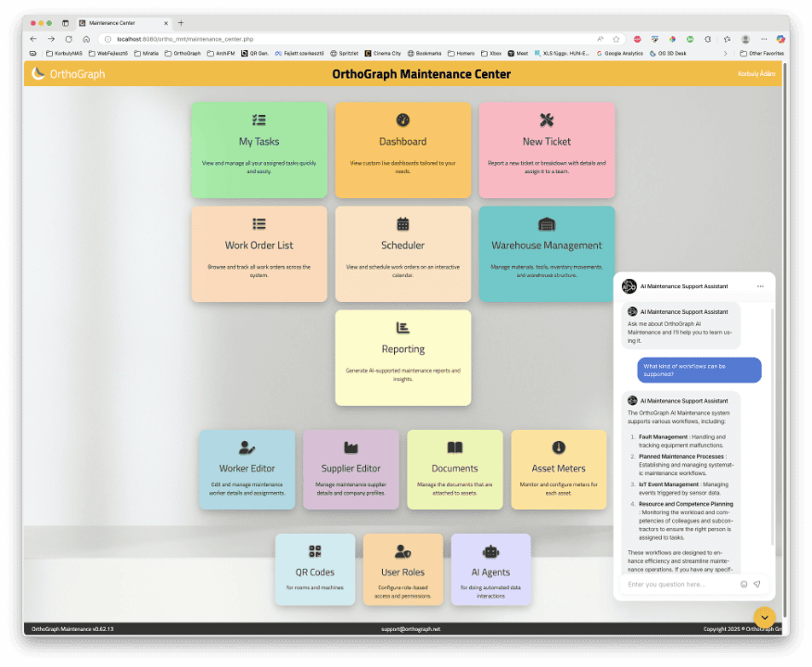Viewport: 812px width, 667px height.
Task: Click "What kind of workflows" chat message
Action: point(699,370)
